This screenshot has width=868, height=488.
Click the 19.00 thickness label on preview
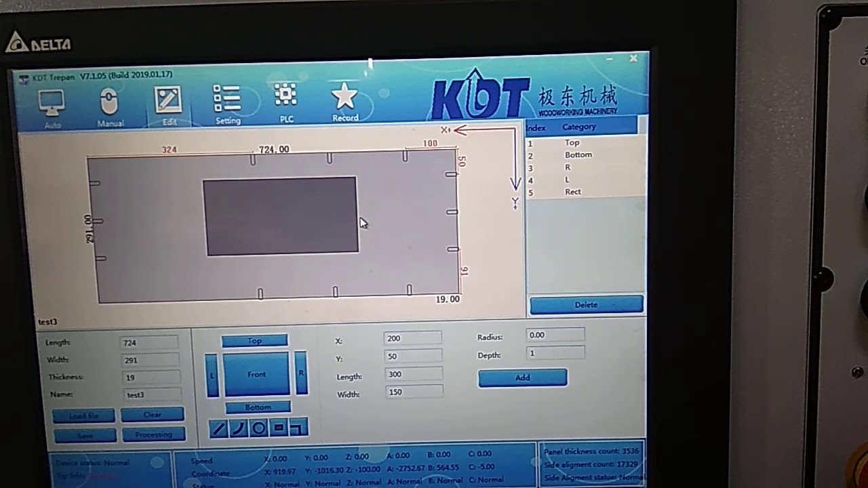448,299
